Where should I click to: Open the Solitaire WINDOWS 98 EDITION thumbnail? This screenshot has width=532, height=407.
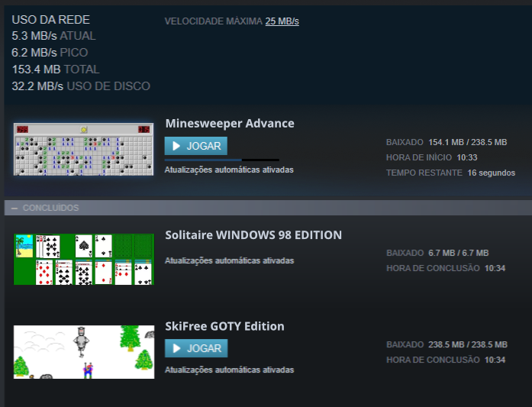tap(84, 260)
